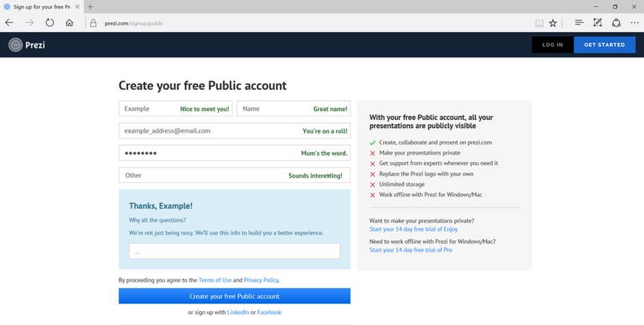The image size is (644, 325).
Task: Click the browser back arrow
Action: [9, 22]
